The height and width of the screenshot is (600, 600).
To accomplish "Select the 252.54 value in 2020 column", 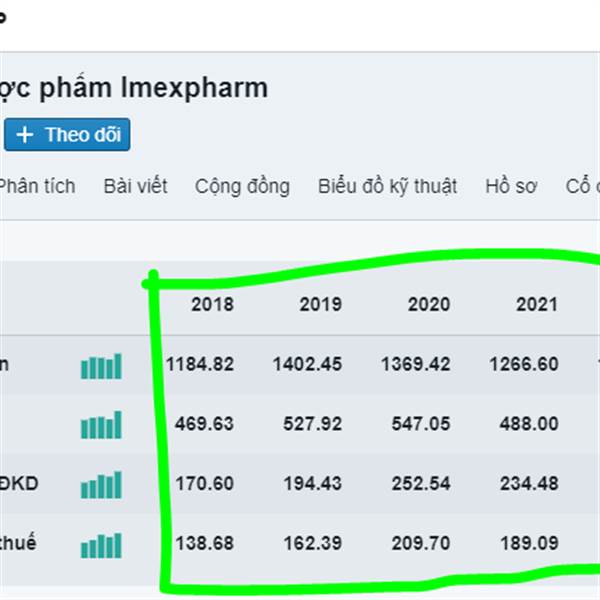I will coord(415,485).
